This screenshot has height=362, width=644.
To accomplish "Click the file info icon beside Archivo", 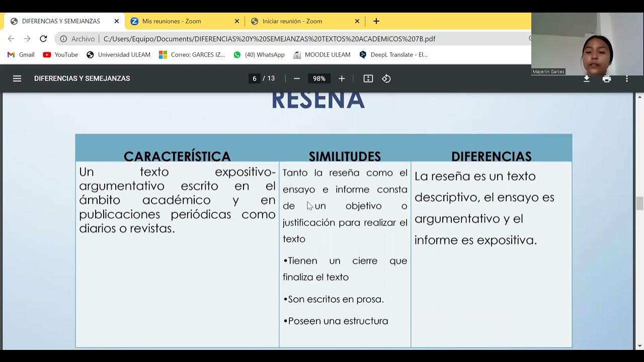I will pos(63,39).
